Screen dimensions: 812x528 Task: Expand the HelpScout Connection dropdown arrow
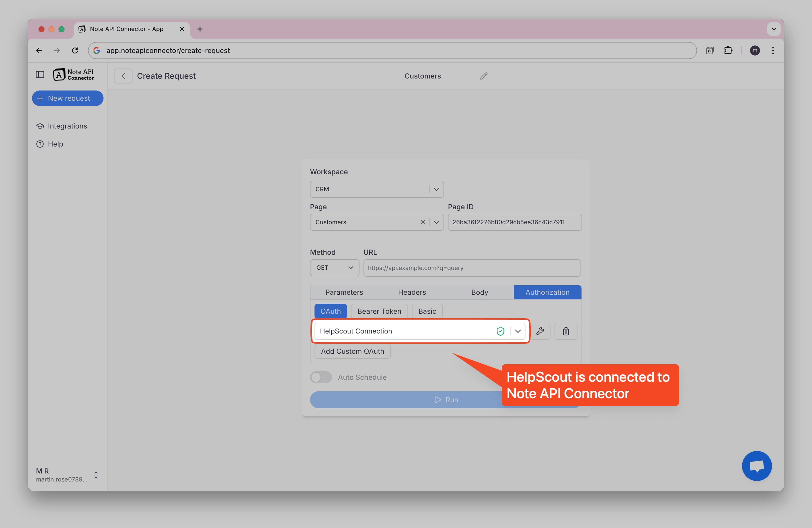[x=518, y=331]
